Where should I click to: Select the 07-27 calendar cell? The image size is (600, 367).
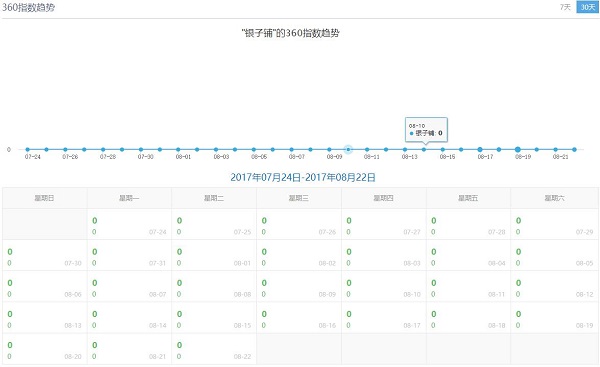pos(384,225)
